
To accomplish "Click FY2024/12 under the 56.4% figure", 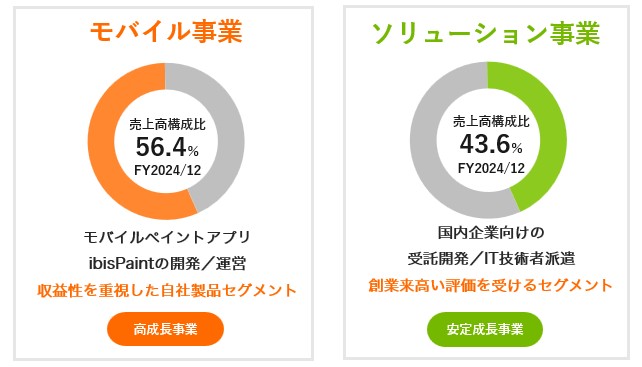I will (x=167, y=170).
